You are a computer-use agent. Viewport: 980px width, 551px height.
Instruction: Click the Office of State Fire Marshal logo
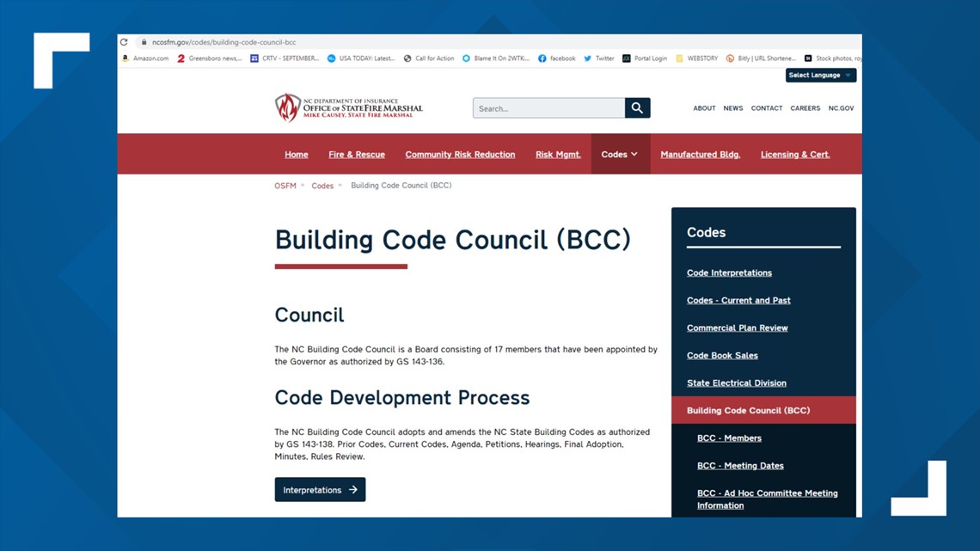(x=349, y=107)
